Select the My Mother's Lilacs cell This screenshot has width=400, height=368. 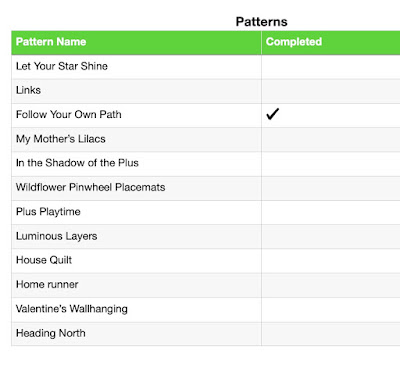pos(136,139)
